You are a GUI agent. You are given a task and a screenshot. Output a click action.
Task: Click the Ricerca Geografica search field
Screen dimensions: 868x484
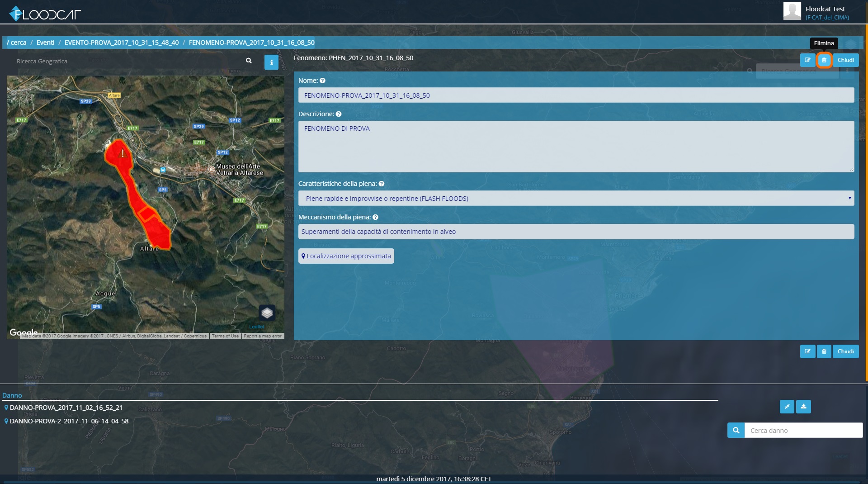(x=129, y=61)
